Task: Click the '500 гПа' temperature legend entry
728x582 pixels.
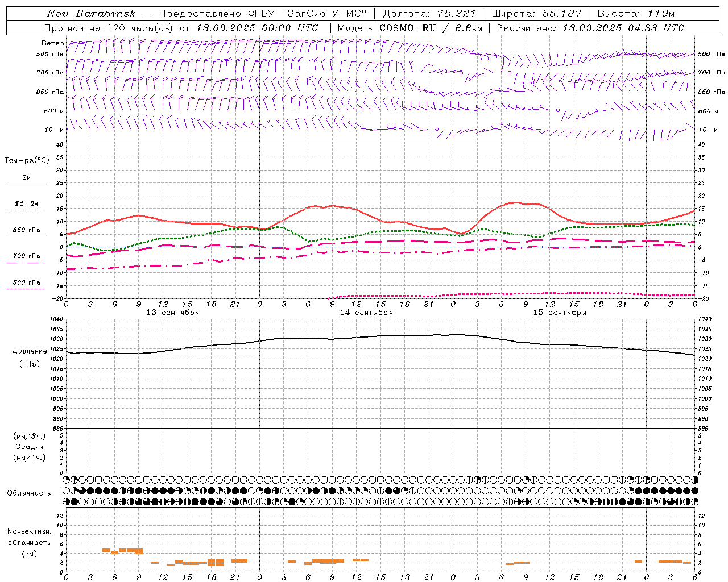Action: point(26,282)
